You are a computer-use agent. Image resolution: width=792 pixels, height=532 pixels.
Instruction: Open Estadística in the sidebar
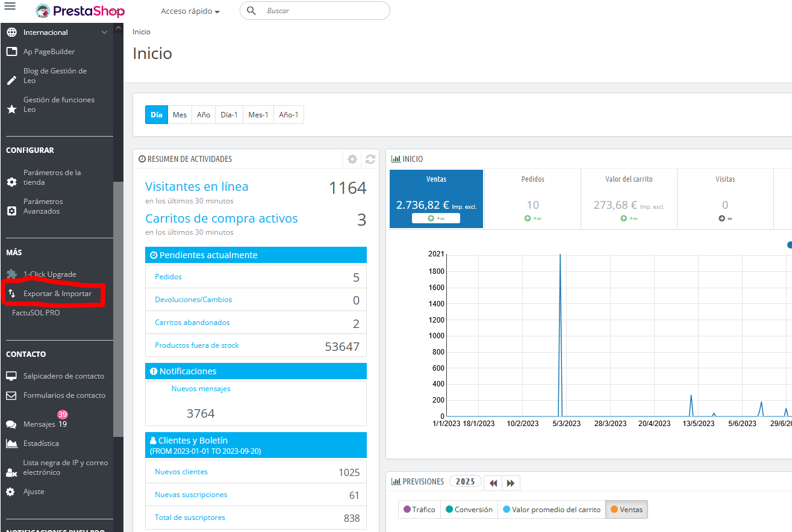point(41,444)
